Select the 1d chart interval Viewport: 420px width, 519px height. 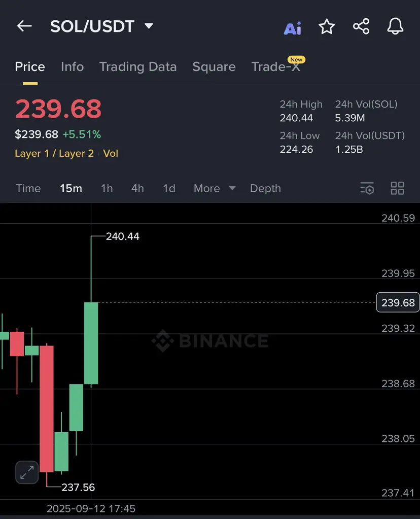tap(169, 188)
